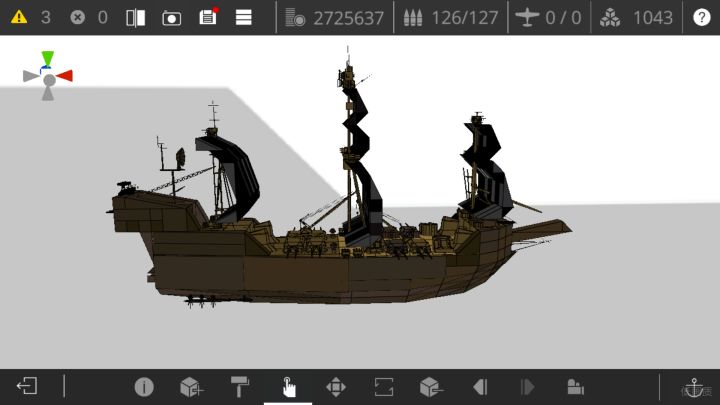The width and height of the screenshot is (720, 405).
Task: Open the notes list with red dot
Action: click(x=208, y=17)
